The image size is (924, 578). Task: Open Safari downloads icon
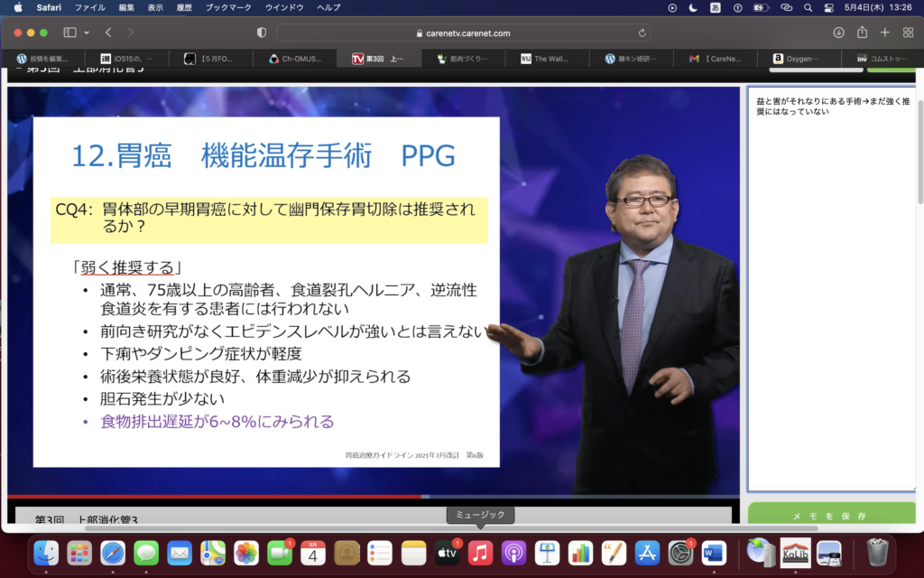click(x=838, y=33)
